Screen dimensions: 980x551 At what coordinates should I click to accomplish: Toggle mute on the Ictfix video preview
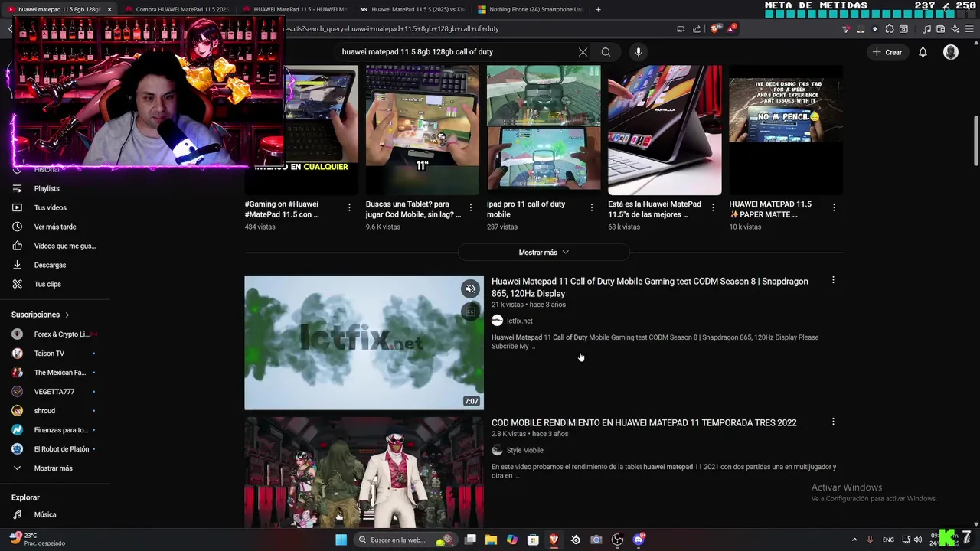coord(470,289)
